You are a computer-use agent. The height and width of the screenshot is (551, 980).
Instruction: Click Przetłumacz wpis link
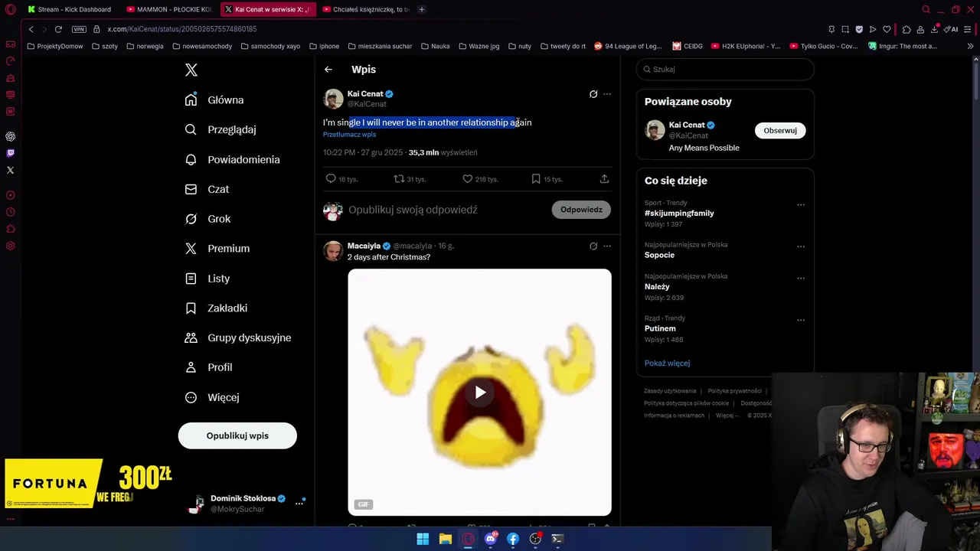pyautogui.click(x=349, y=135)
